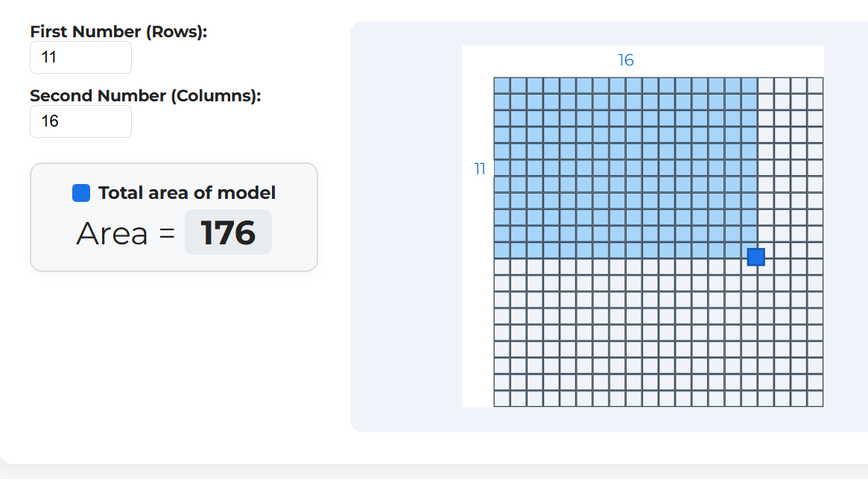This screenshot has width=868, height=479.
Task: Click the first cell of the first unshaded row
Action: (x=502, y=267)
